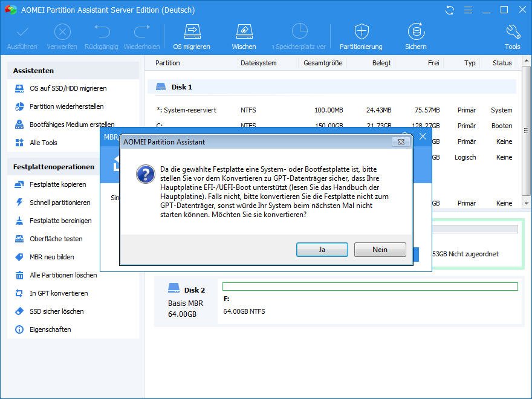Screen dimensions: 532x399
Task: Click the partition list scroll-down arrow
Action: pyautogui.click(x=526, y=204)
